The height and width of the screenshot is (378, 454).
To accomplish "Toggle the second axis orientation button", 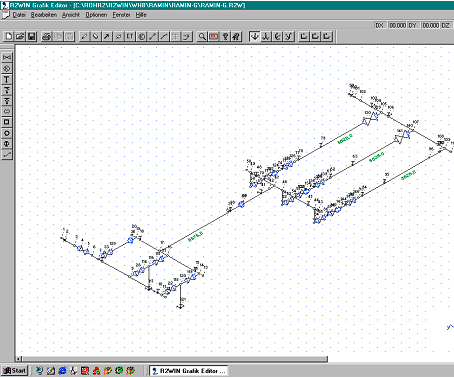I will coord(266,36).
